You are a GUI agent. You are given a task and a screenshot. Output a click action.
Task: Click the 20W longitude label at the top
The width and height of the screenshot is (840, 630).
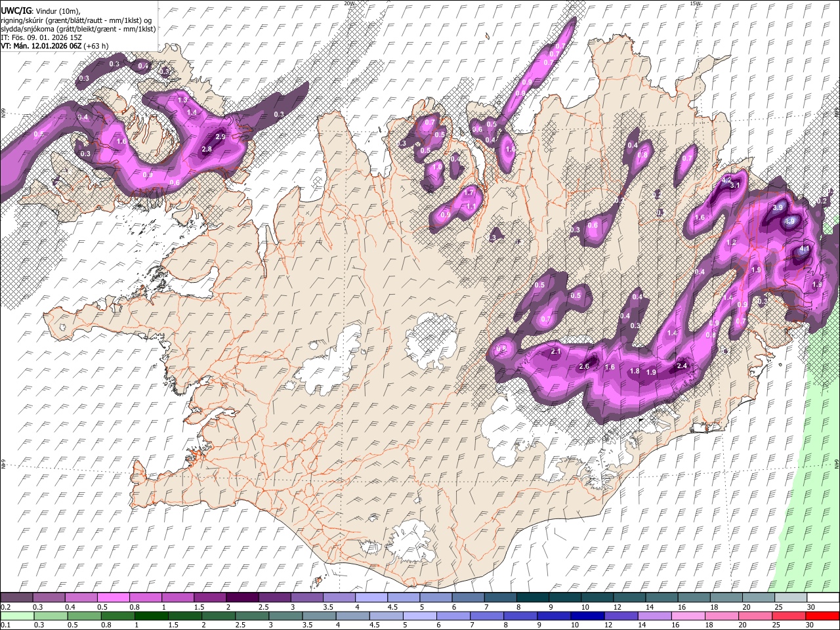coord(349,3)
